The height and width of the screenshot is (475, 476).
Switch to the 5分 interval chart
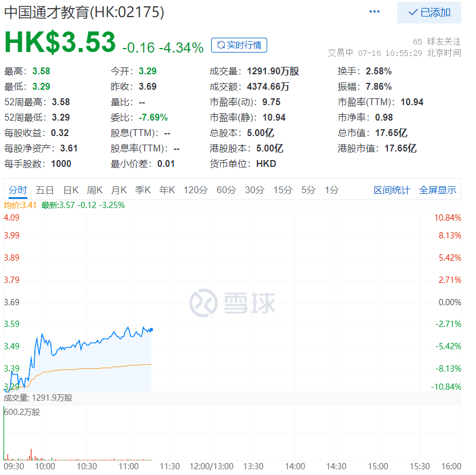coord(308,190)
